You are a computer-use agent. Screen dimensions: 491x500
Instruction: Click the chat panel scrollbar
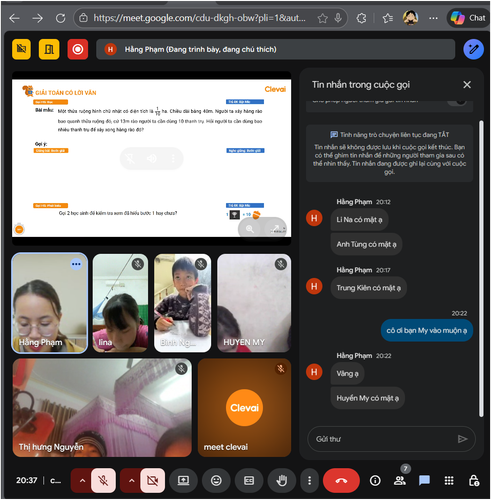point(481,268)
